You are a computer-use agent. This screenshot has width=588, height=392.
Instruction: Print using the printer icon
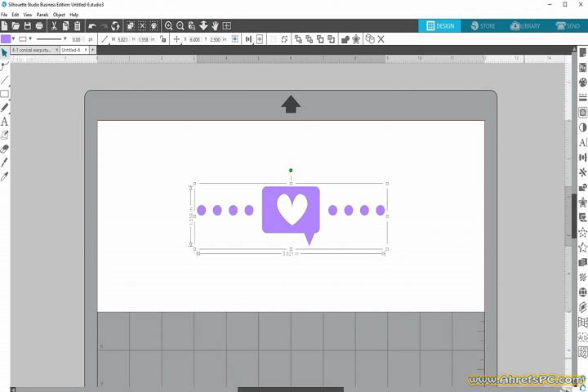[x=39, y=26]
